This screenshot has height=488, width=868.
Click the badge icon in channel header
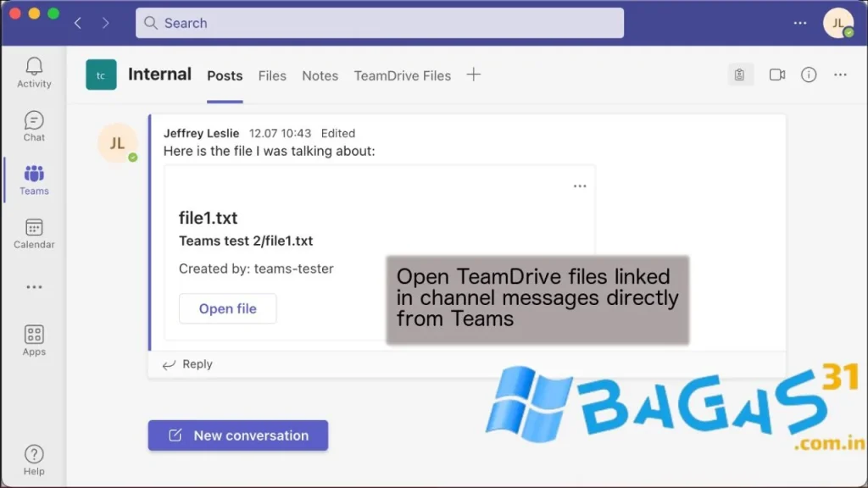coord(739,75)
